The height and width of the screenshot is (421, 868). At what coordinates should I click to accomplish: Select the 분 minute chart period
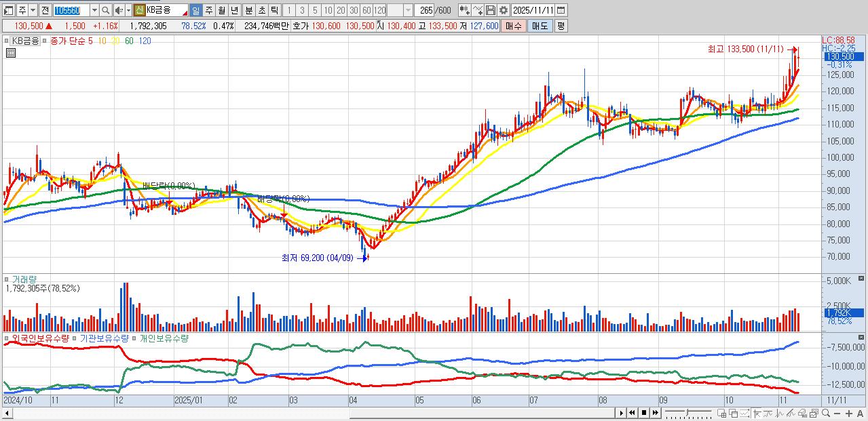(x=248, y=11)
